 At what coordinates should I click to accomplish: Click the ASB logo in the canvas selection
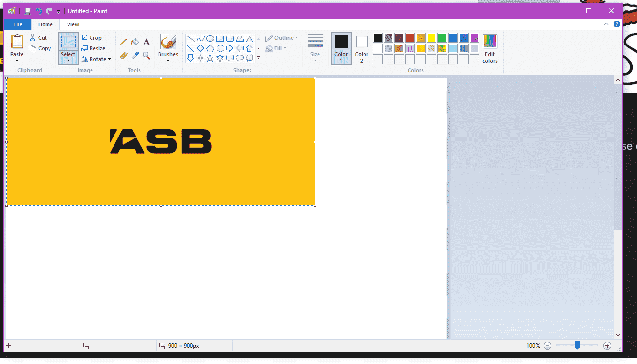coord(161,141)
